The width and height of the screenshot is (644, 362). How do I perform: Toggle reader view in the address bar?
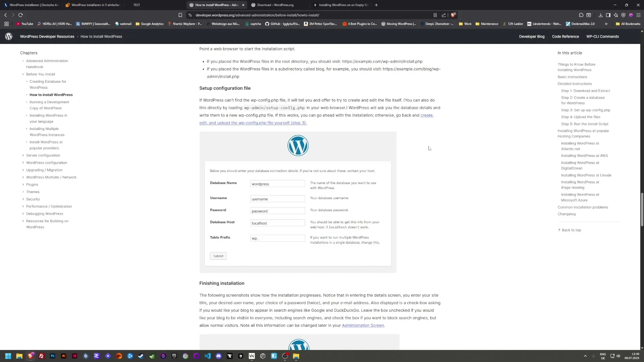(x=435, y=15)
